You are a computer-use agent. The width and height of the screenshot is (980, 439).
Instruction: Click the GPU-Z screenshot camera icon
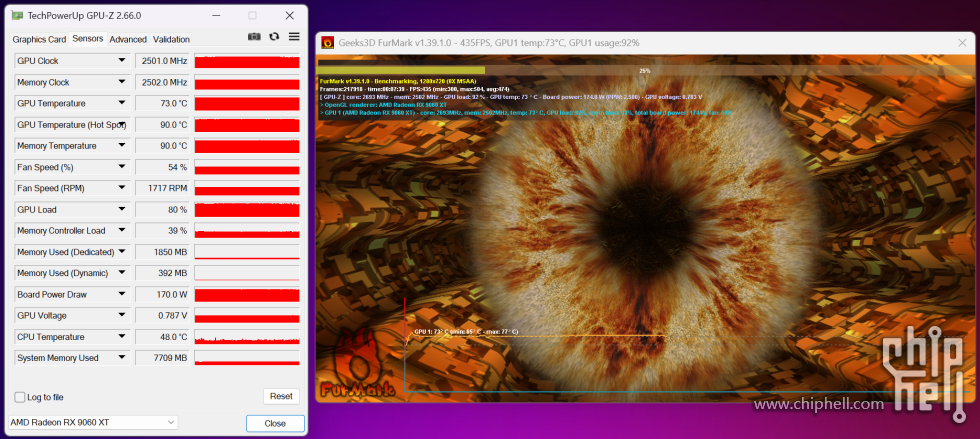pyautogui.click(x=254, y=37)
